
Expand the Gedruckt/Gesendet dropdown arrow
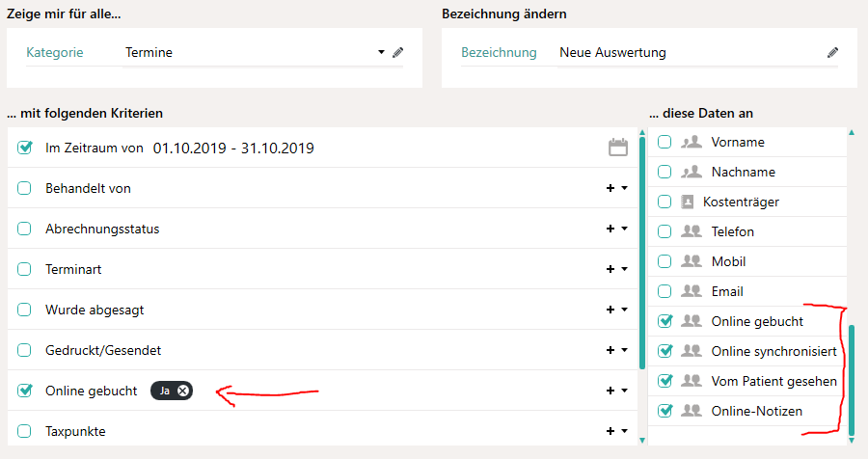click(x=624, y=350)
